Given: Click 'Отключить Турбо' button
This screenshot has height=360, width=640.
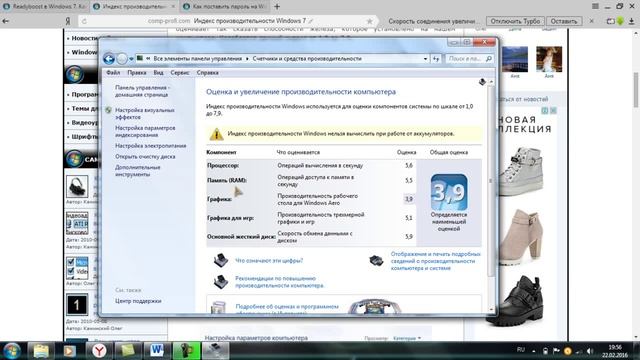Looking at the screenshot, I should (x=515, y=21).
